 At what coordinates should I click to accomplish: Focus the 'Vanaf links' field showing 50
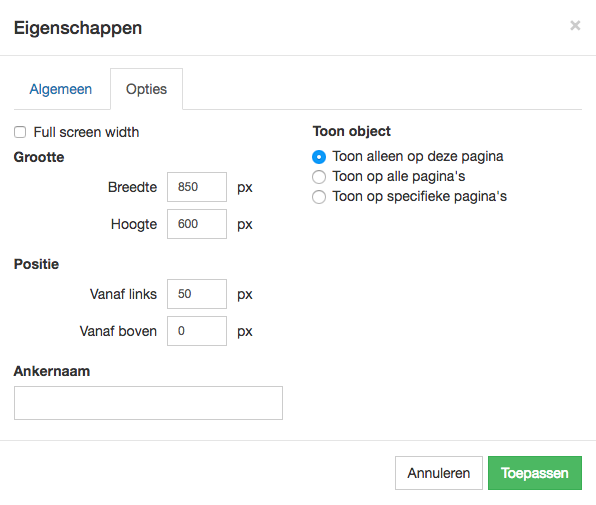click(197, 294)
